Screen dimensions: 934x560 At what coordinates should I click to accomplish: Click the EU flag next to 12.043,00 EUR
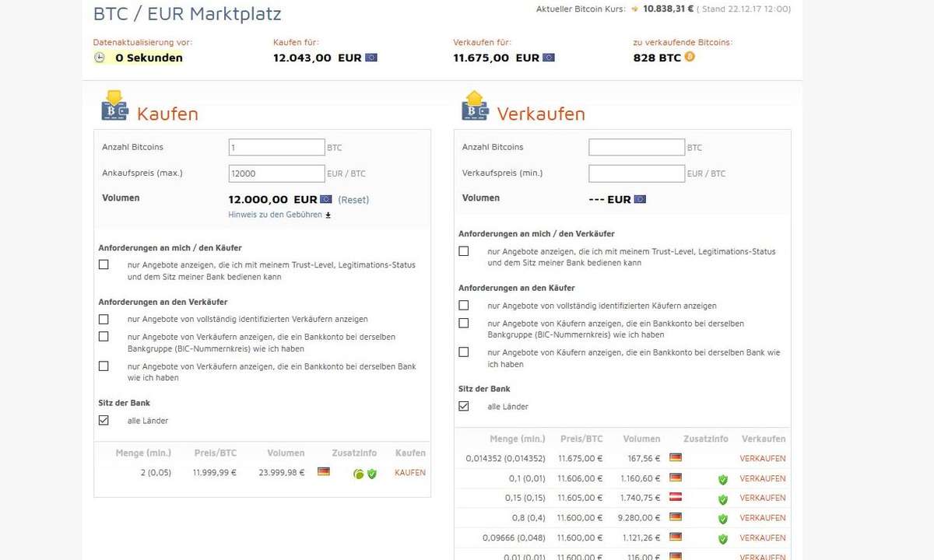371,58
